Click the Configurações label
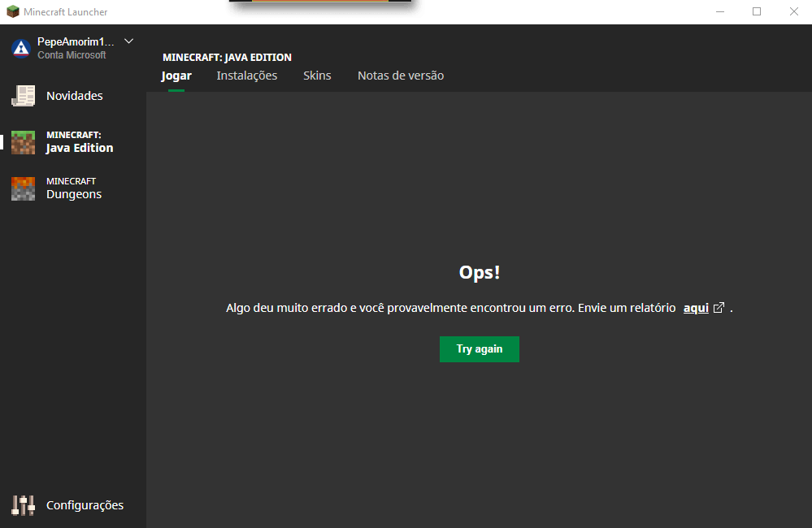The height and width of the screenshot is (528, 812). (85, 505)
